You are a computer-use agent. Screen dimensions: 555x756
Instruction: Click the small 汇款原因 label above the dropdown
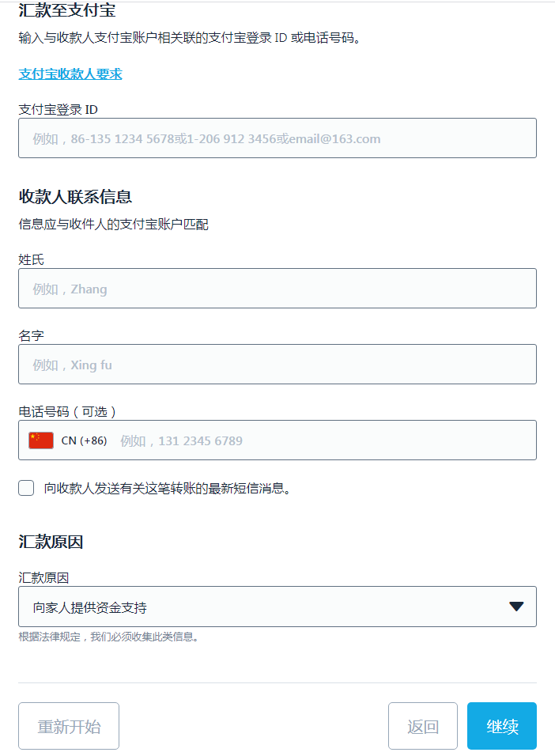tap(43, 577)
